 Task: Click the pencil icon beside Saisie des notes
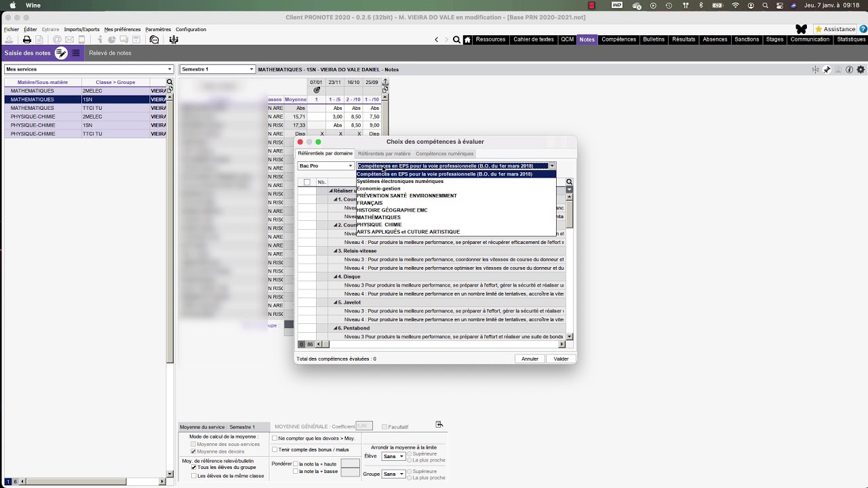[61, 53]
